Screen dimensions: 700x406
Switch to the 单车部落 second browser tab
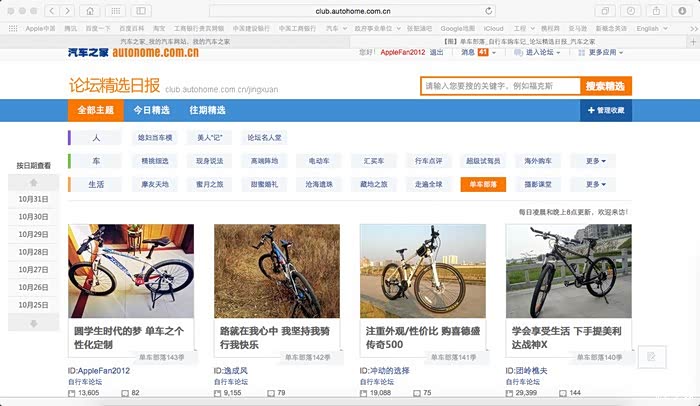click(x=519, y=42)
